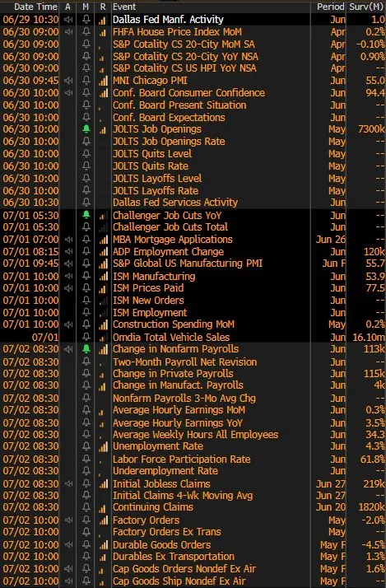Click the speaker icon for MBA Mortgage Applications
The height and width of the screenshot is (588, 386).
68,240
